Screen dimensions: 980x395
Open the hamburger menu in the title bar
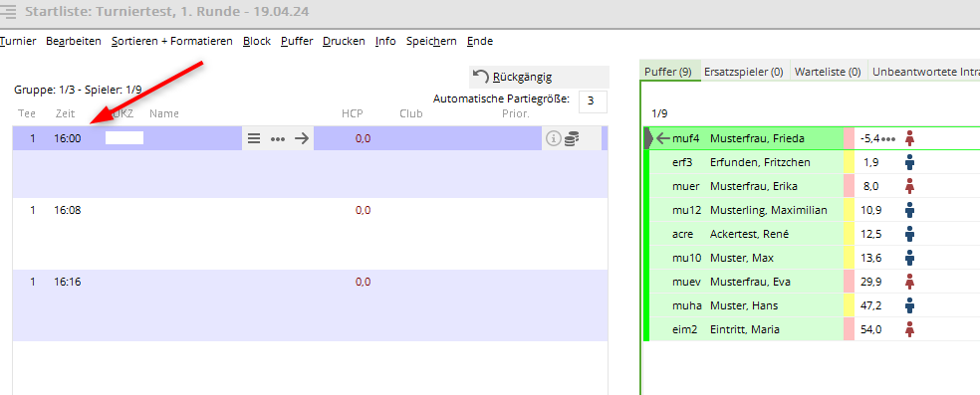(x=9, y=12)
